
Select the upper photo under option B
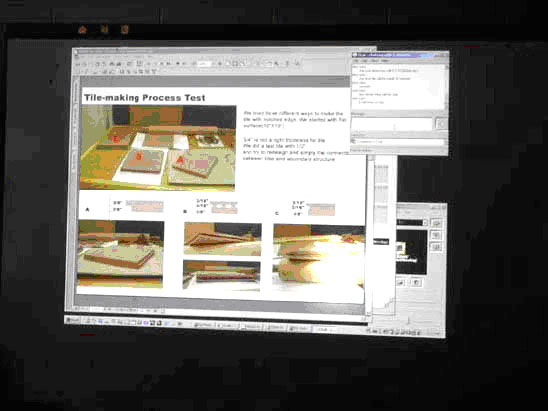pos(223,239)
